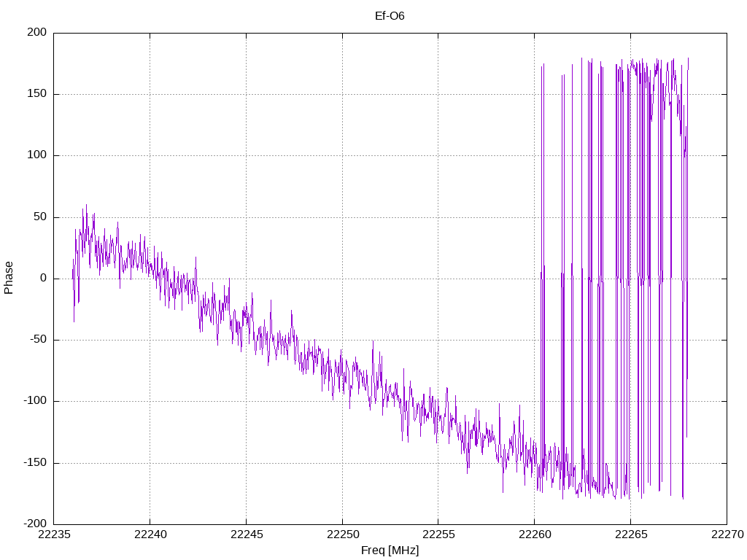
Task: Select the 22260 frequency tick label
Action: click(x=535, y=534)
